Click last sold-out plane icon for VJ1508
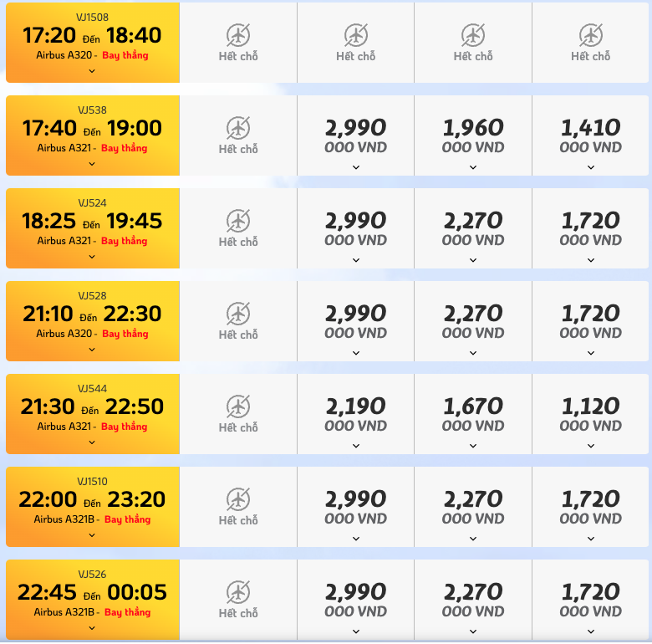 (x=591, y=35)
